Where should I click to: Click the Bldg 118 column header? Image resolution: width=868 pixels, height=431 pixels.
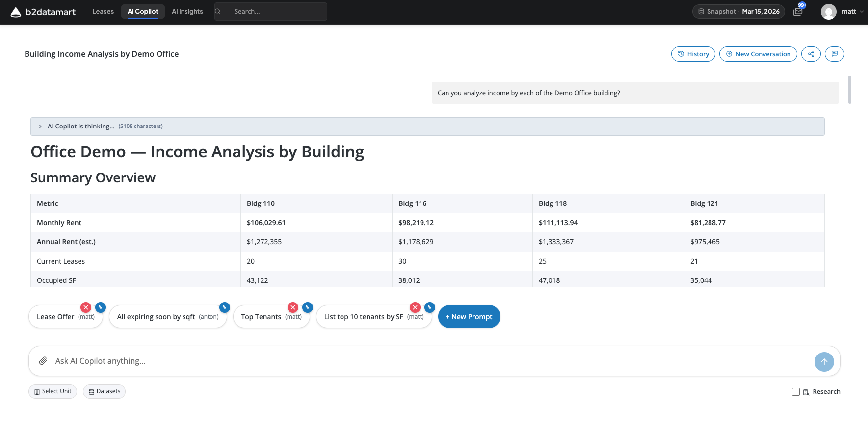pyautogui.click(x=608, y=203)
